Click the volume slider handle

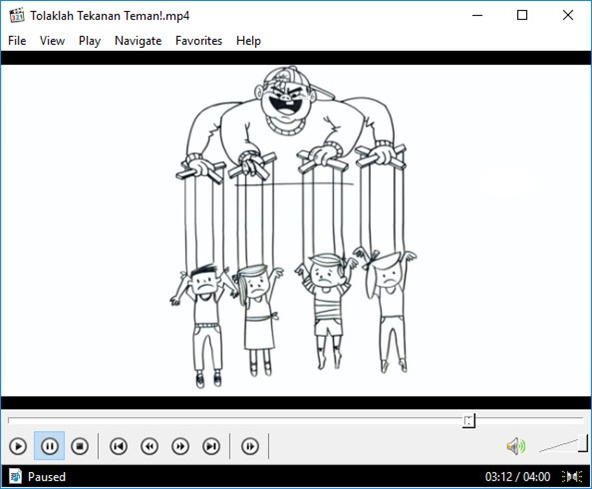(583, 443)
